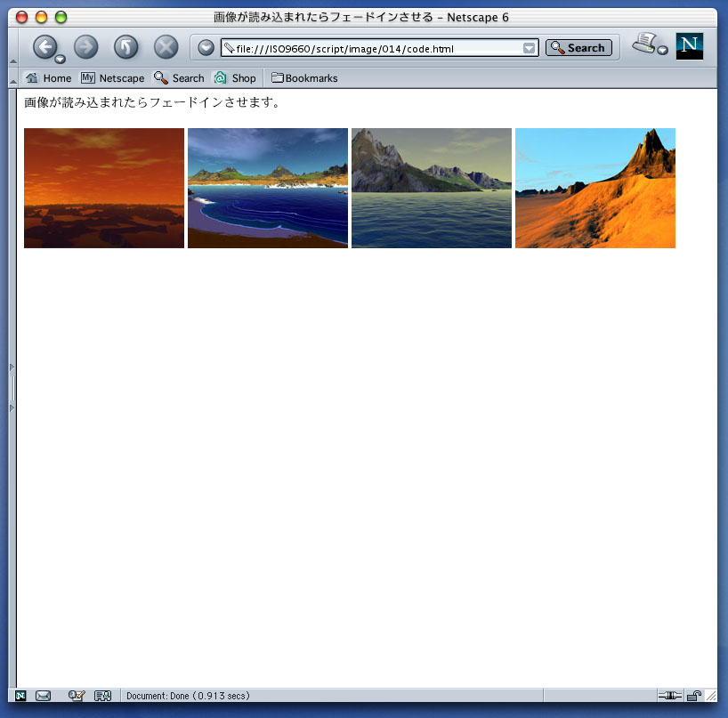Viewport: 728px width, 718px height.
Task: Click the online/offline plug icon
Action: pyautogui.click(x=670, y=695)
